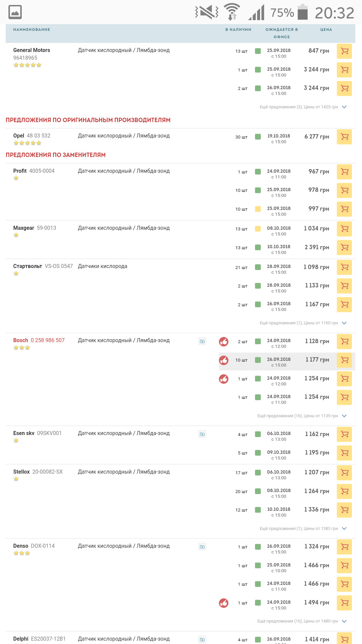This screenshot has height=644, width=362.
Task: Click the five-star rating under General Motors
Action: [27, 65]
